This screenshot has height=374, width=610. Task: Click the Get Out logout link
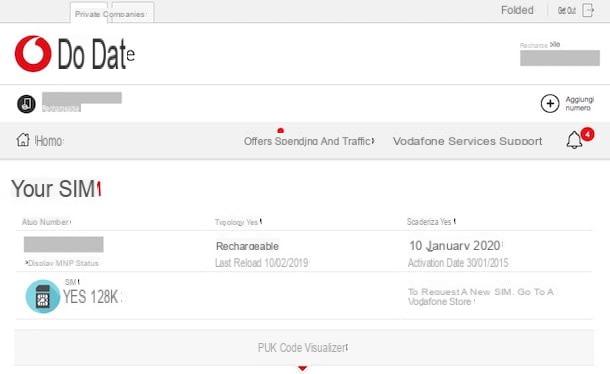(566, 11)
